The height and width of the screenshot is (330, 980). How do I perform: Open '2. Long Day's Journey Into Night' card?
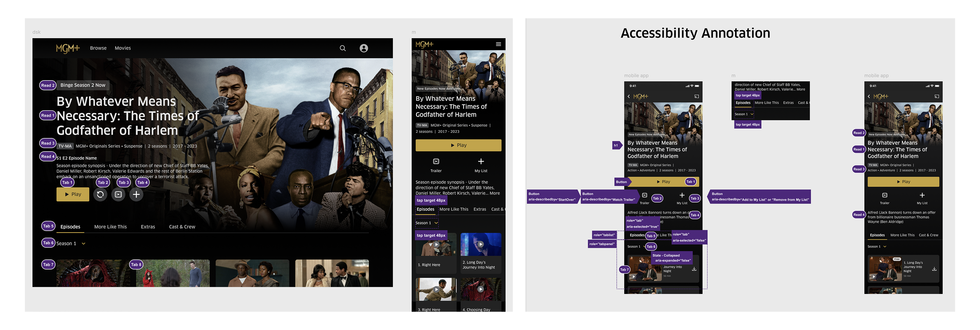[x=481, y=253]
